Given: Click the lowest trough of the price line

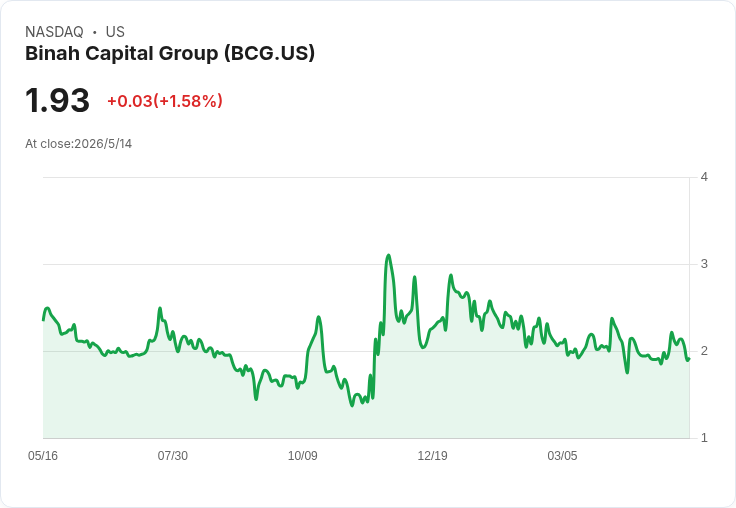Looking at the screenshot, I should tap(352, 405).
